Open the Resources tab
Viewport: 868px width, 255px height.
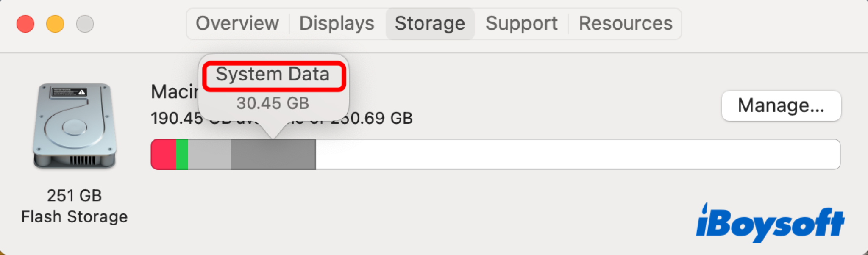pyautogui.click(x=625, y=23)
